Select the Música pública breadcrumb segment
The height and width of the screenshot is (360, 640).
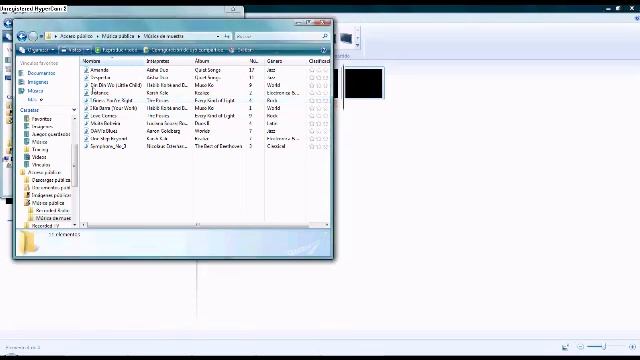[x=118, y=36]
